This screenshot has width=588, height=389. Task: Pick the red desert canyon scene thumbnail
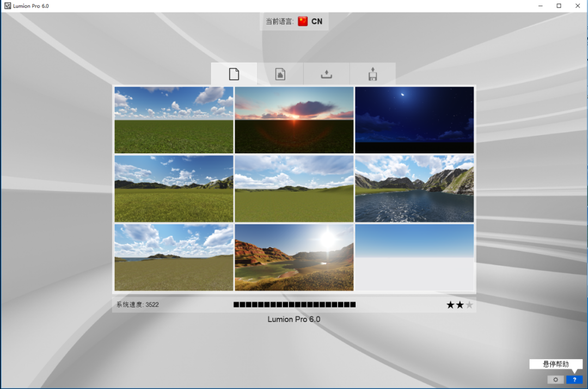(x=294, y=257)
